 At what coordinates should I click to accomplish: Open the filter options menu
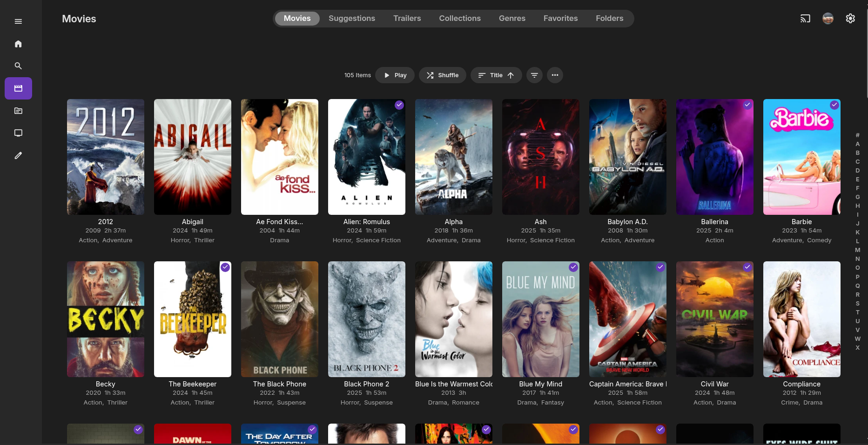pyautogui.click(x=534, y=75)
